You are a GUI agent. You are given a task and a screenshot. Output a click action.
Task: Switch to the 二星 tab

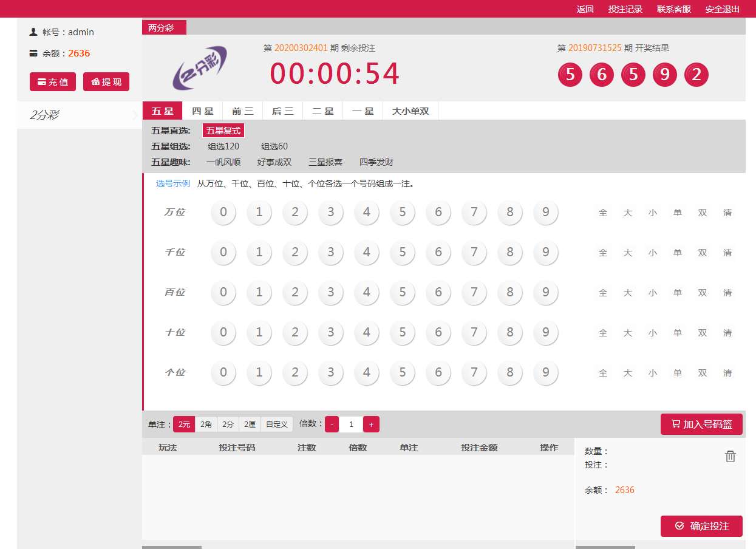[x=323, y=111]
